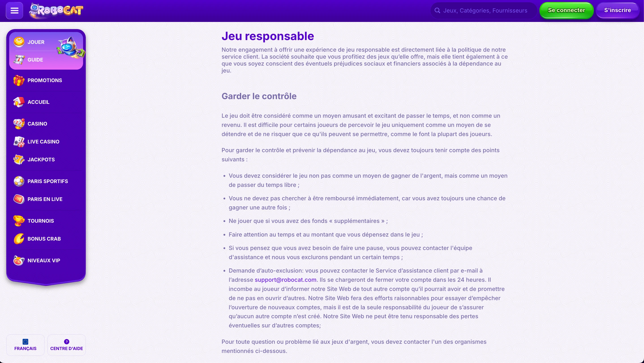Click the help question mark icon
The image size is (644, 363).
pyautogui.click(x=67, y=342)
